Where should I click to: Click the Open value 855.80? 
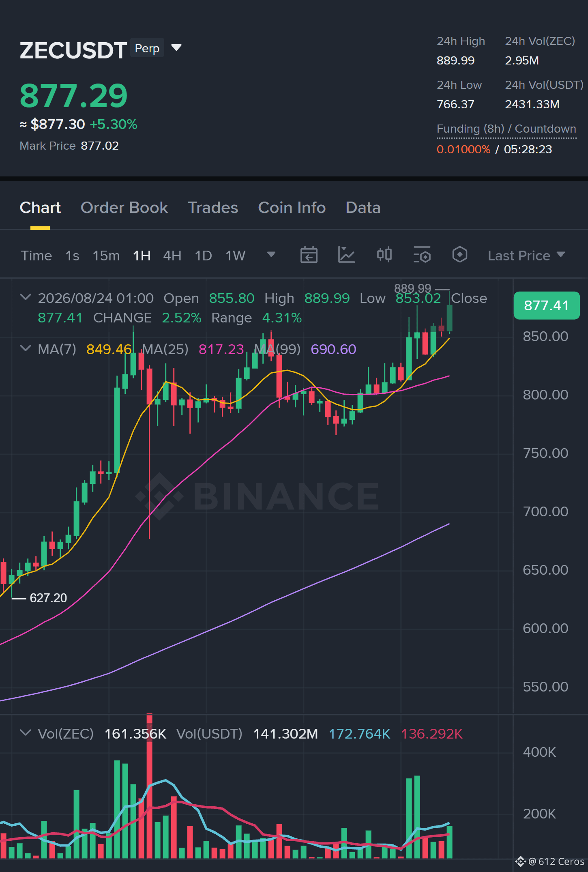[x=232, y=298]
